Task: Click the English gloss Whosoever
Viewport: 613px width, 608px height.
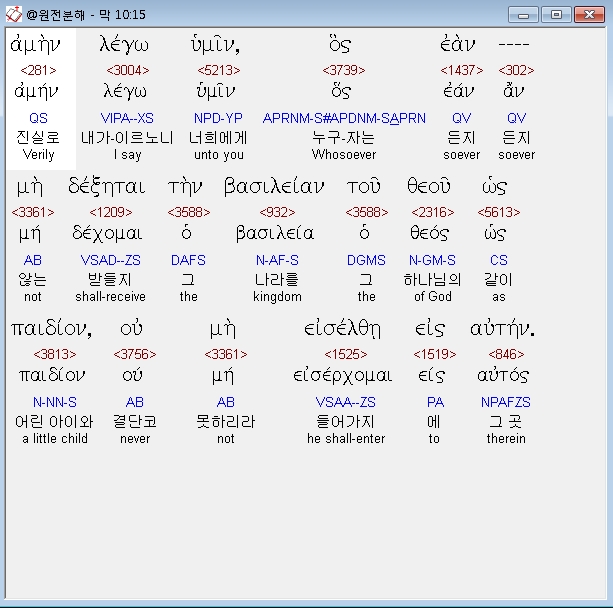Action: click(344, 155)
